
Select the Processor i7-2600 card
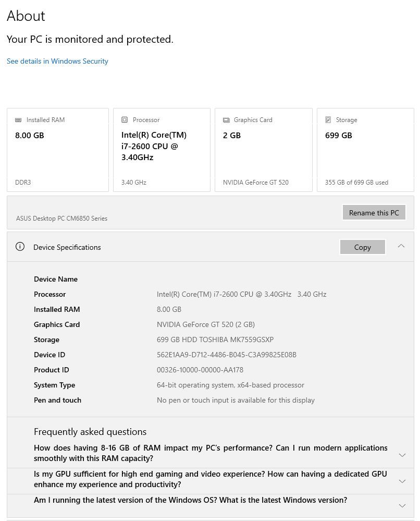pyautogui.click(x=162, y=150)
